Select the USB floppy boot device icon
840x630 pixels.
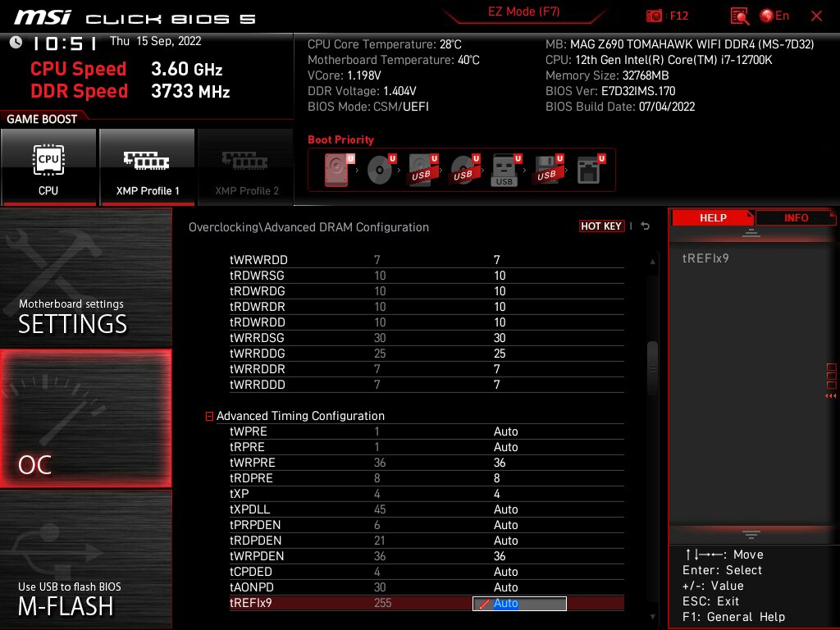pos(547,169)
